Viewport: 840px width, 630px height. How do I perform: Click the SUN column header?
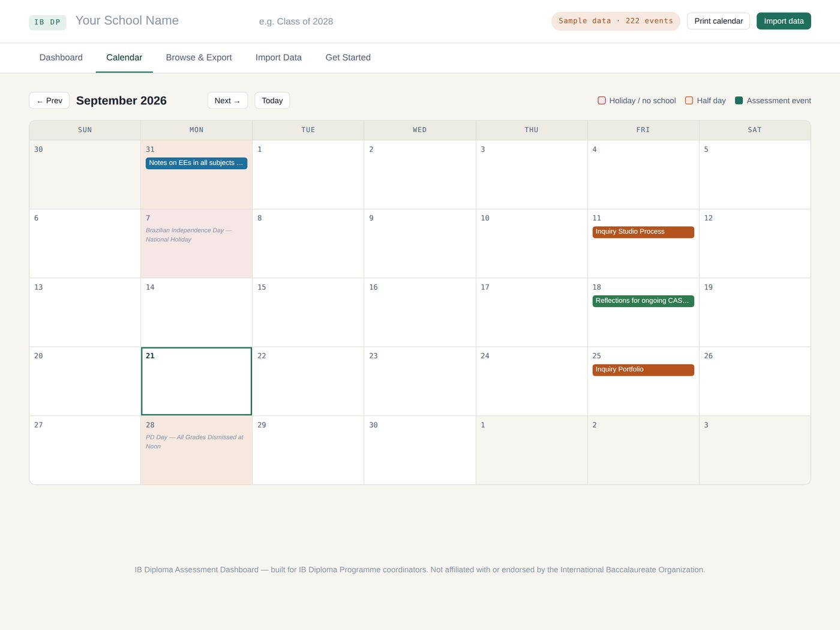point(85,130)
